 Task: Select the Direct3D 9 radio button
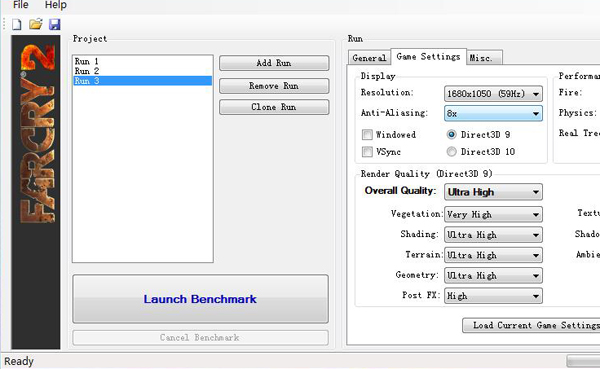pos(452,134)
